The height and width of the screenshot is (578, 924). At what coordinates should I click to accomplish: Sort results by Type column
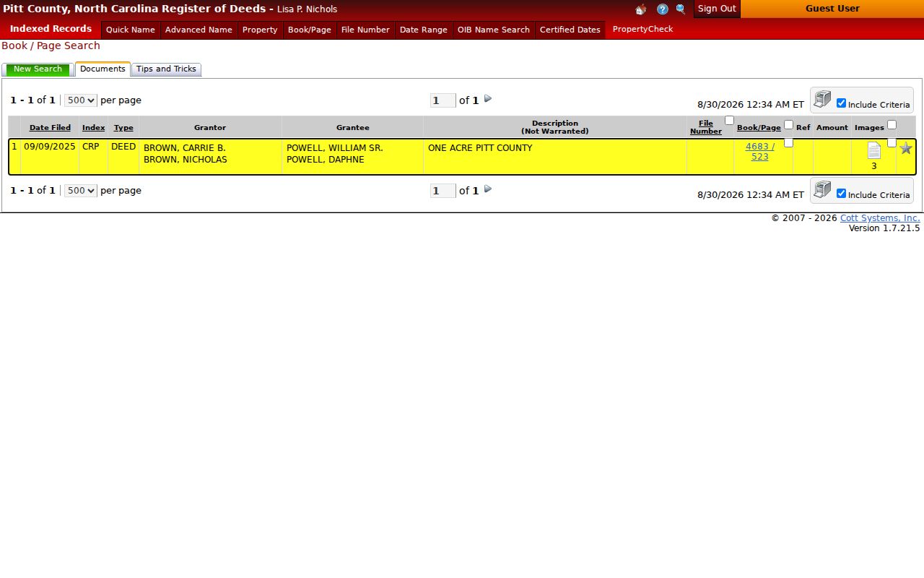pyautogui.click(x=123, y=128)
